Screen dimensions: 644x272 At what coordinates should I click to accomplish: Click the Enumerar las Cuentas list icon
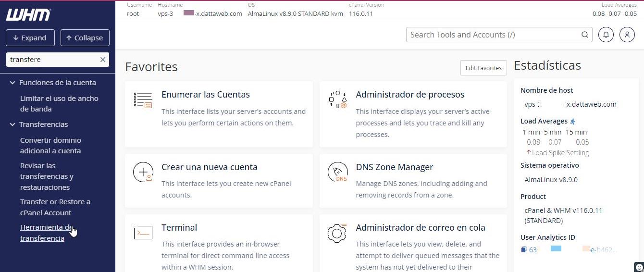tap(143, 100)
